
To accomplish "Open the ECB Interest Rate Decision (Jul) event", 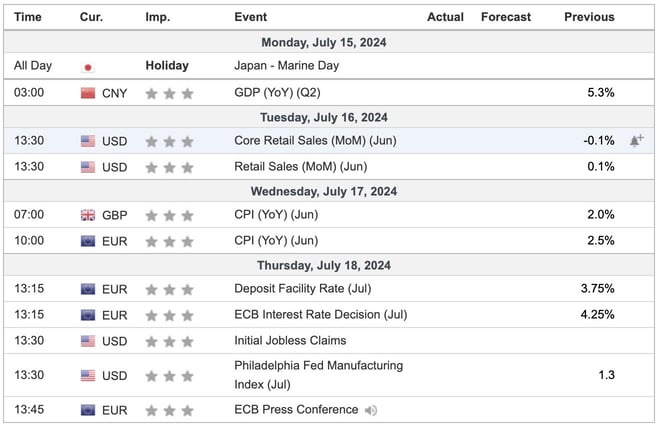I will (321, 315).
